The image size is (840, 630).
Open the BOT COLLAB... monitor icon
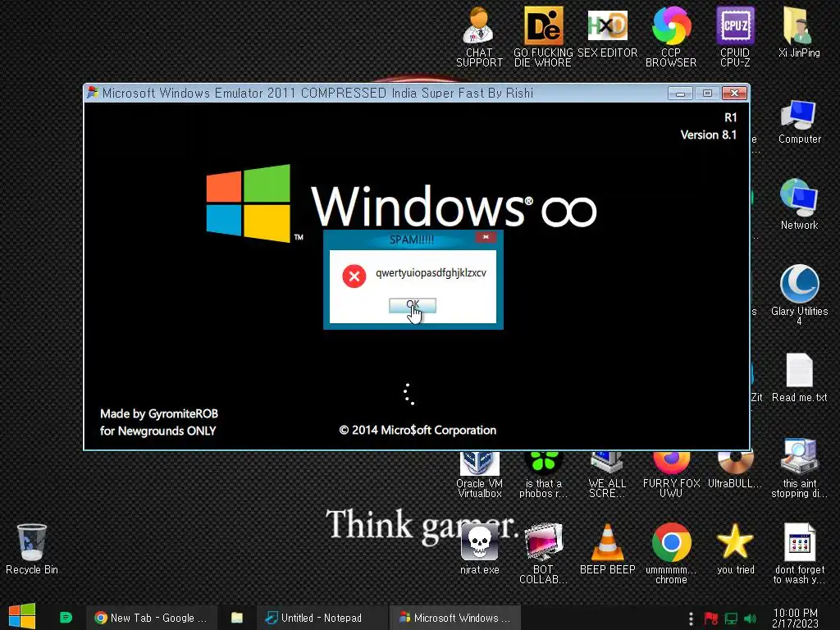(x=543, y=554)
